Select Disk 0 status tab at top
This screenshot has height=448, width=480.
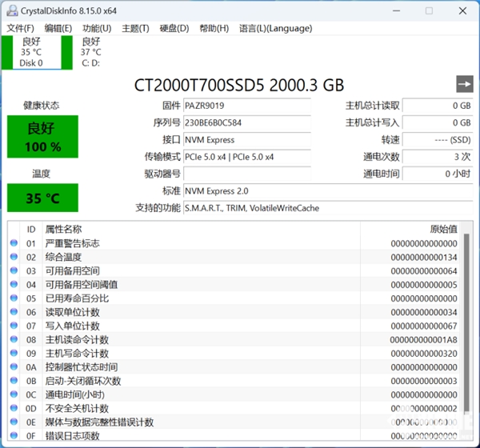[32, 52]
